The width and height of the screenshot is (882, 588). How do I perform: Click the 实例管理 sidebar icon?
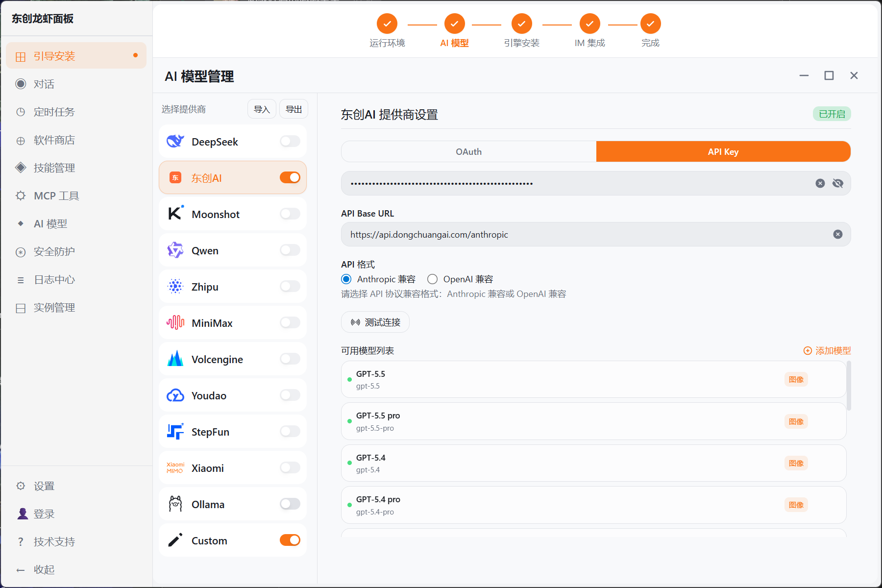pyautogui.click(x=21, y=308)
